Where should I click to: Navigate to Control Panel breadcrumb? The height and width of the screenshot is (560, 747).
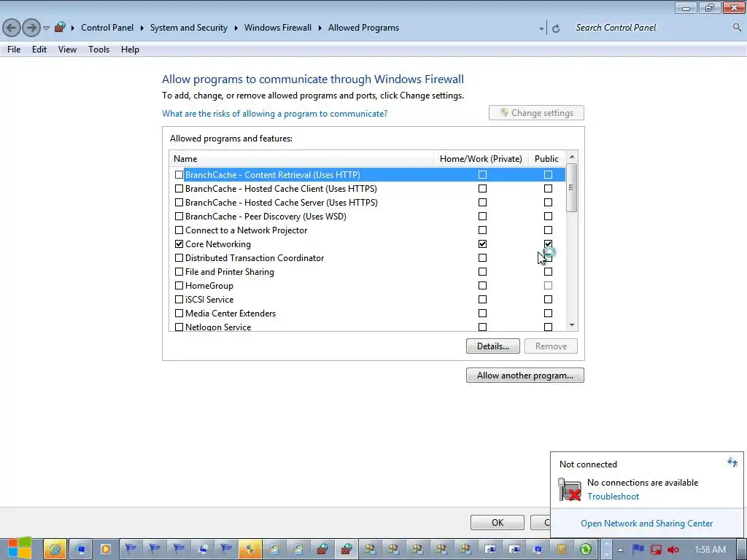[x=107, y=28]
